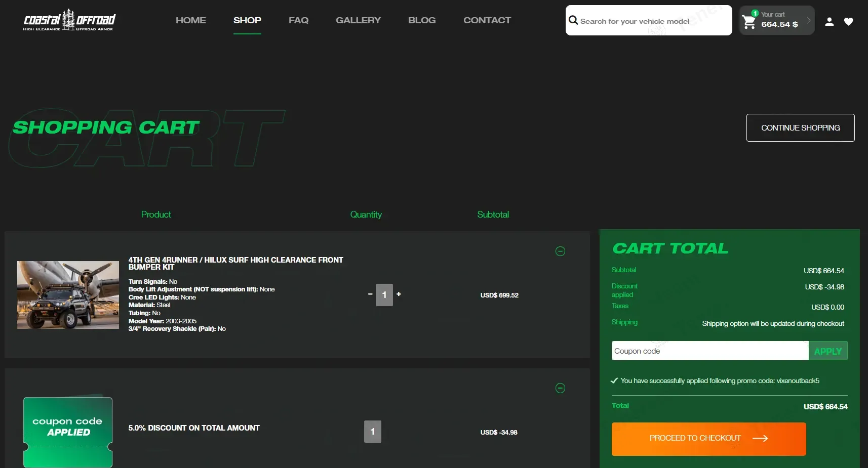Image resolution: width=868 pixels, height=468 pixels.
Task: Open the 4th Gen 4Runner bumper kit title
Action: [x=236, y=263]
